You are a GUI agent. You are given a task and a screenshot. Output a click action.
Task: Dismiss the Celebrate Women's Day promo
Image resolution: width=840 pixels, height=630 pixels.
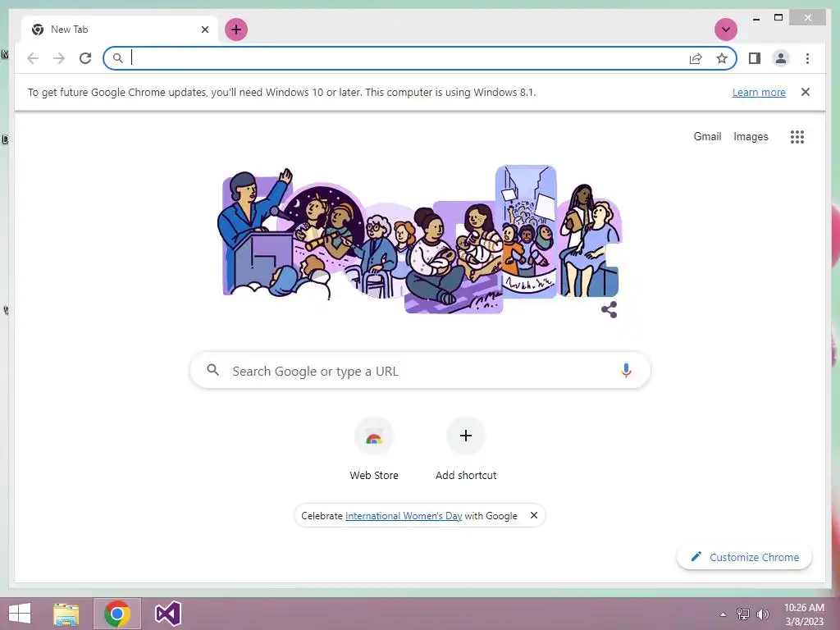pos(533,515)
